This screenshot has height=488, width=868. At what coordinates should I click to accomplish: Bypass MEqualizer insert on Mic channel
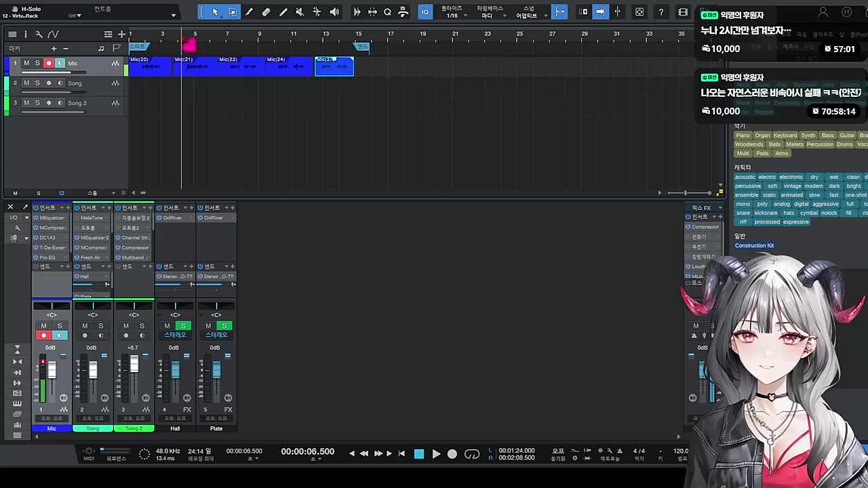[x=36, y=218]
